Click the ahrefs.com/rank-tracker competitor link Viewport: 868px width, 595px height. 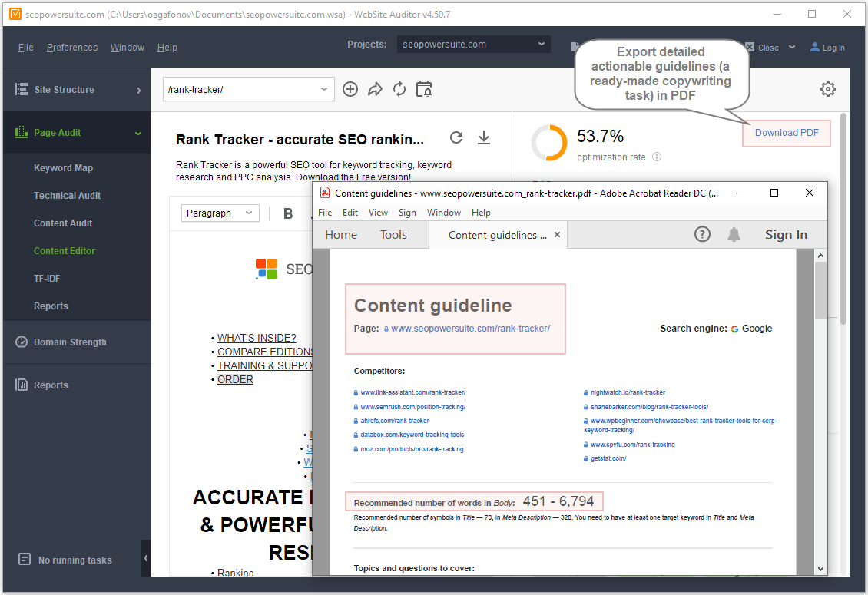pos(395,421)
